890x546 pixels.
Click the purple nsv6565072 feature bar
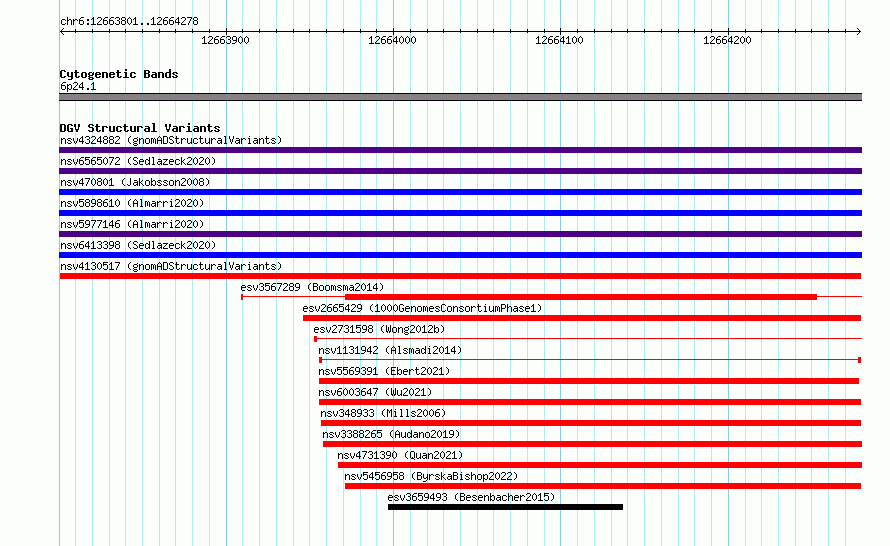point(460,171)
